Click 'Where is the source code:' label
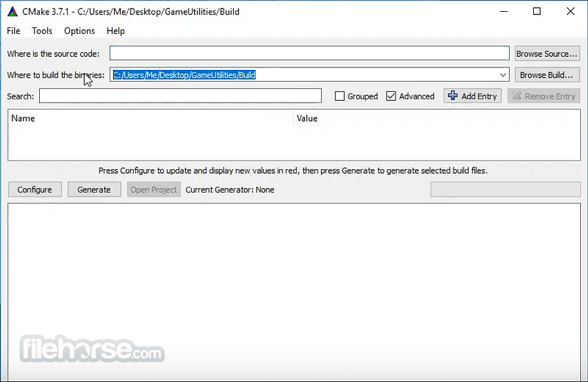 click(x=54, y=54)
